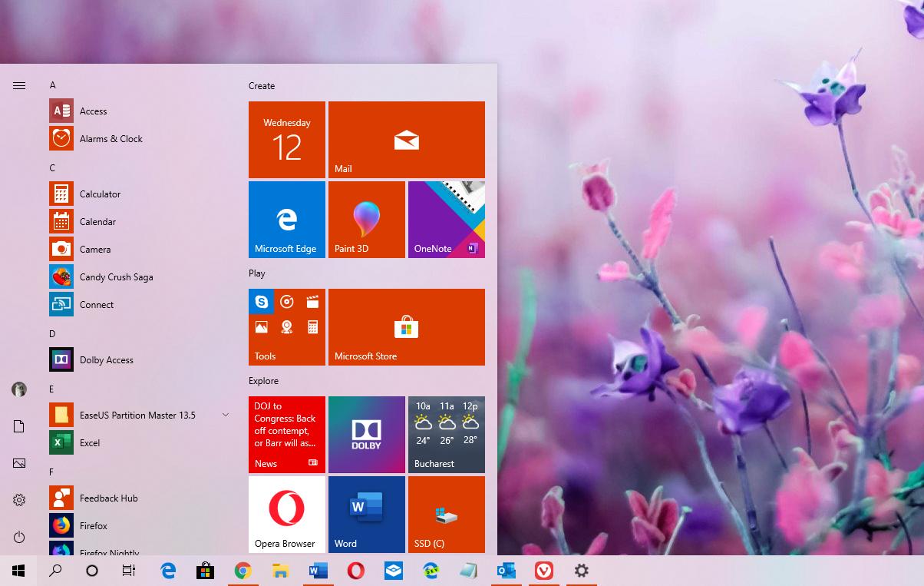Click the letter D group header
Image resolution: width=924 pixels, height=586 pixels.
coord(53,334)
